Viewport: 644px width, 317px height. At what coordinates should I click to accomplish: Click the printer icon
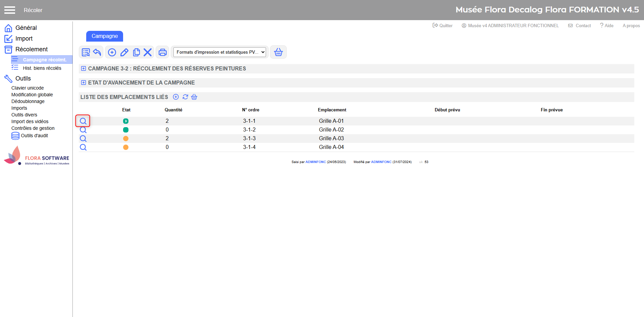click(x=163, y=52)
